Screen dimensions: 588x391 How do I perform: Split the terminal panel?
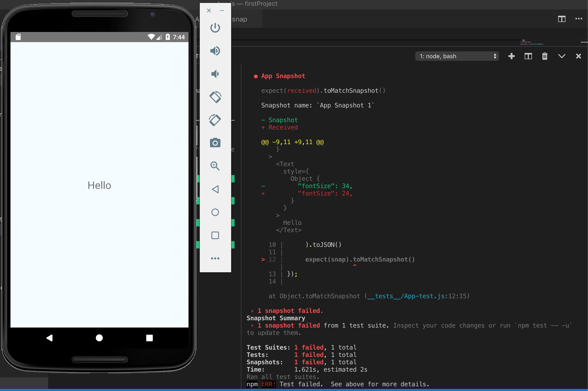528,56
